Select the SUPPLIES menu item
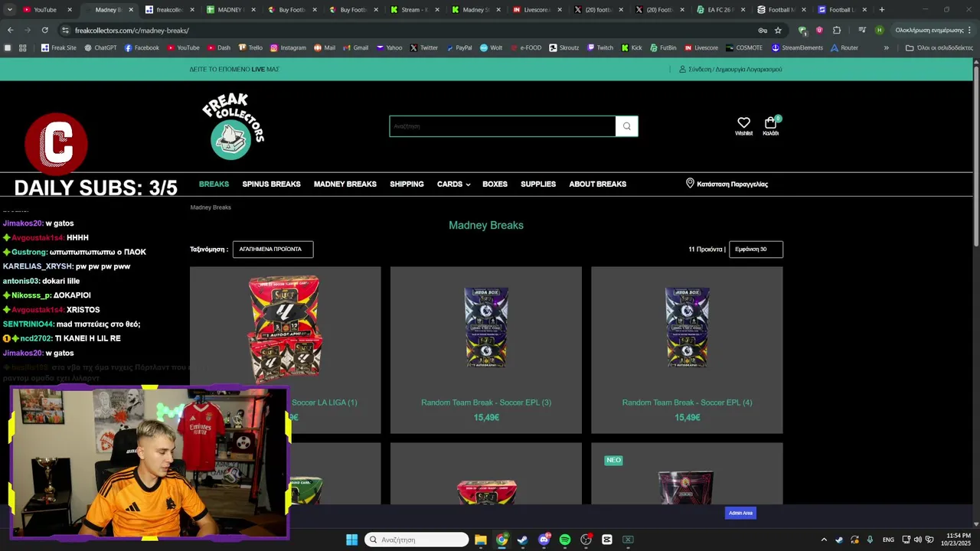This screenshot has height=551, width=980. click(538, 184)
